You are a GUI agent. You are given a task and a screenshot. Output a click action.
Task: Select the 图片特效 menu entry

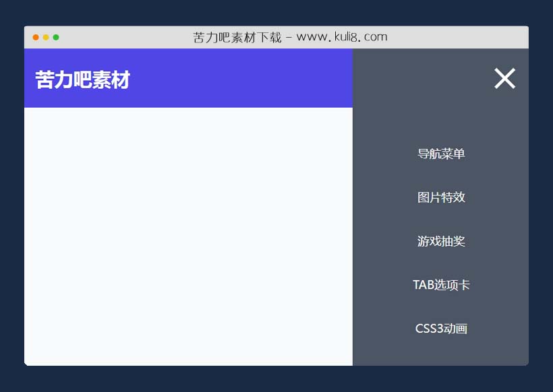point(442,197)
